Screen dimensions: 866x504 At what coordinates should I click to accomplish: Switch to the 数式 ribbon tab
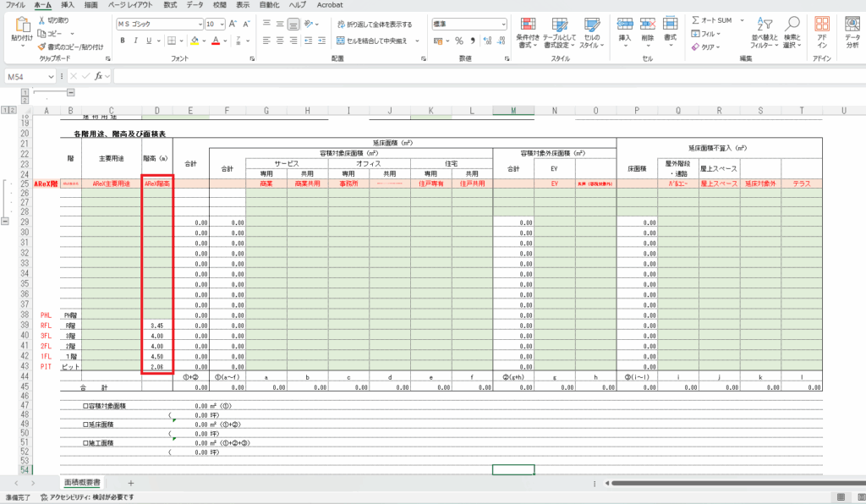[170, 5]
